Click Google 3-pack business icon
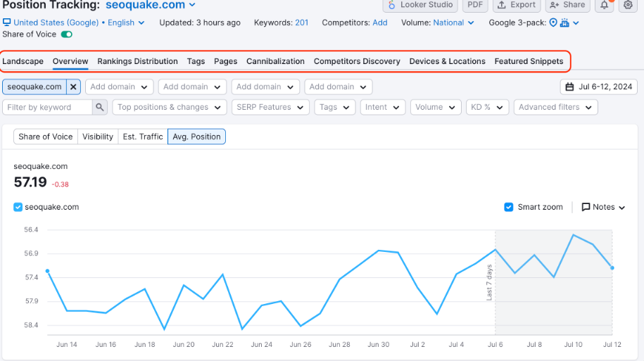The image size is (644, 361). [x=564, y=23]
